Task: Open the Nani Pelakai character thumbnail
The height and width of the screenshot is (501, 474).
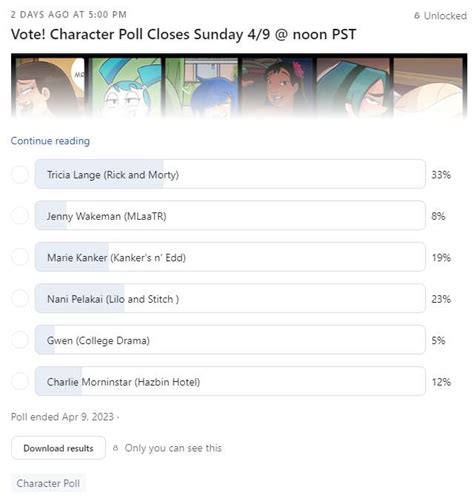Action: [x=277, y=88]
